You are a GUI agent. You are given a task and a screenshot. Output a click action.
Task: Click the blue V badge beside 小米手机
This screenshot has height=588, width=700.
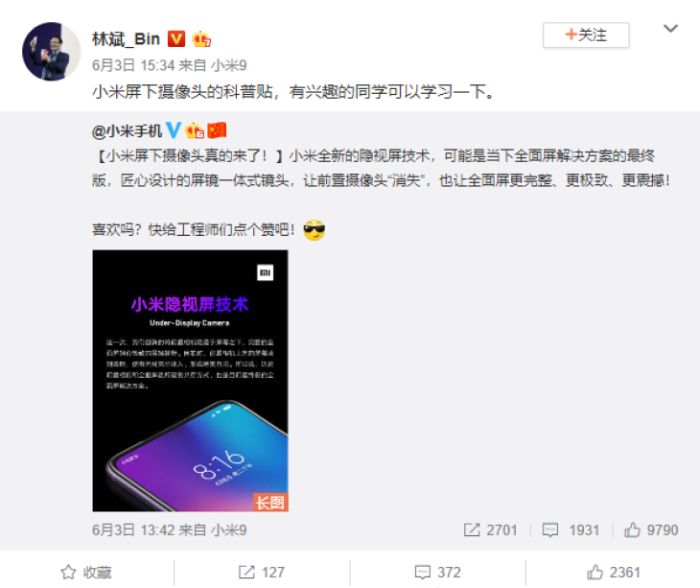pos(174,130)
